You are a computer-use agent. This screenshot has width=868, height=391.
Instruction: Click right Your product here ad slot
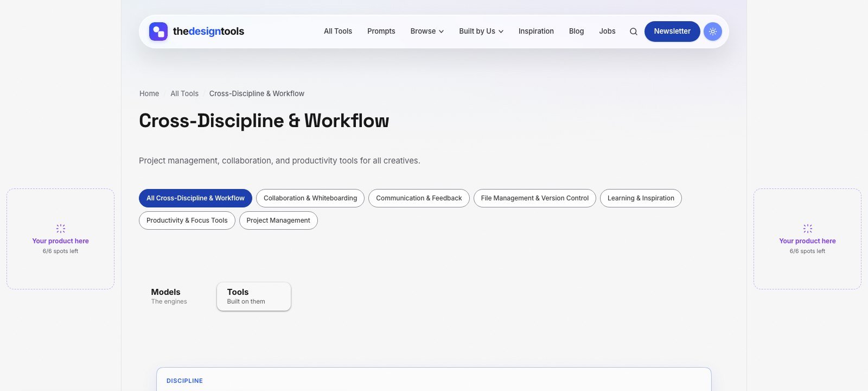[807, 239]
